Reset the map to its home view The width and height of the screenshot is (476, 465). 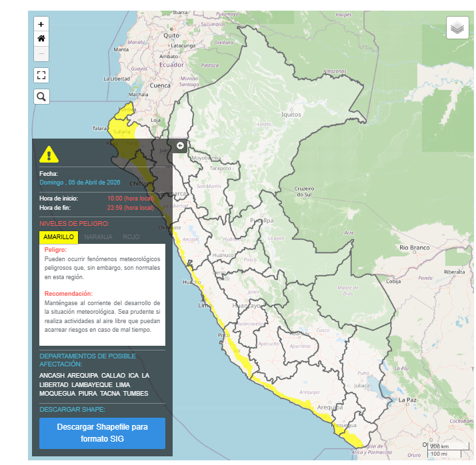41,39
